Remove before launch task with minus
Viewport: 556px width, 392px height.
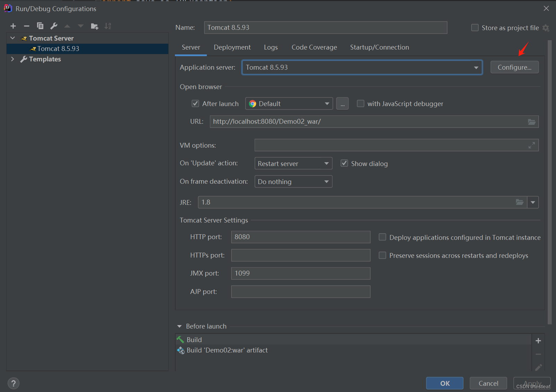click(538, 354)
